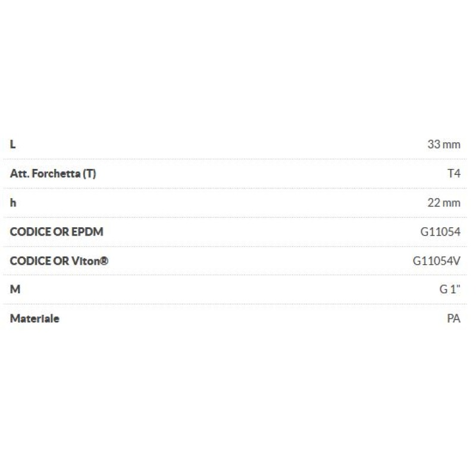Select the '22 mm' height value

[443, 203]
